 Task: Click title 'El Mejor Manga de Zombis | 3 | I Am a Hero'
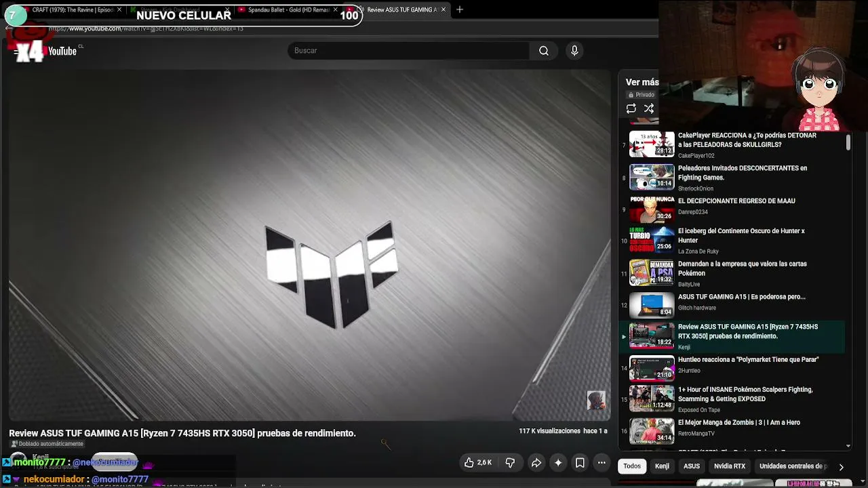pos(739,423)
